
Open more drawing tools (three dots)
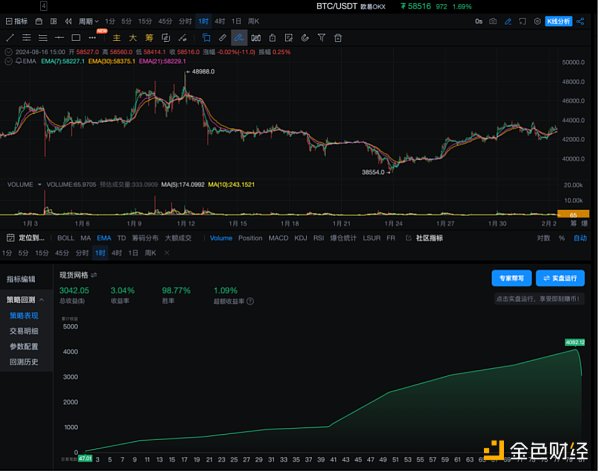(94, 37)
